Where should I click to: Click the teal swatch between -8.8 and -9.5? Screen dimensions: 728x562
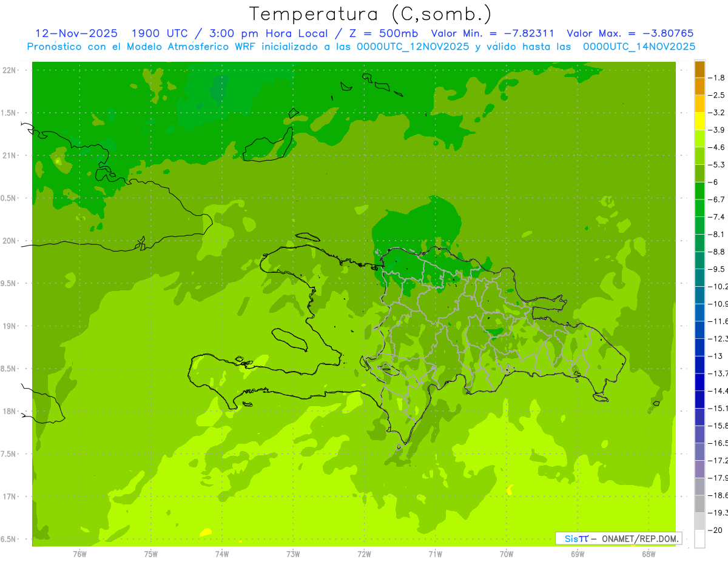click(x=699, y=261)
